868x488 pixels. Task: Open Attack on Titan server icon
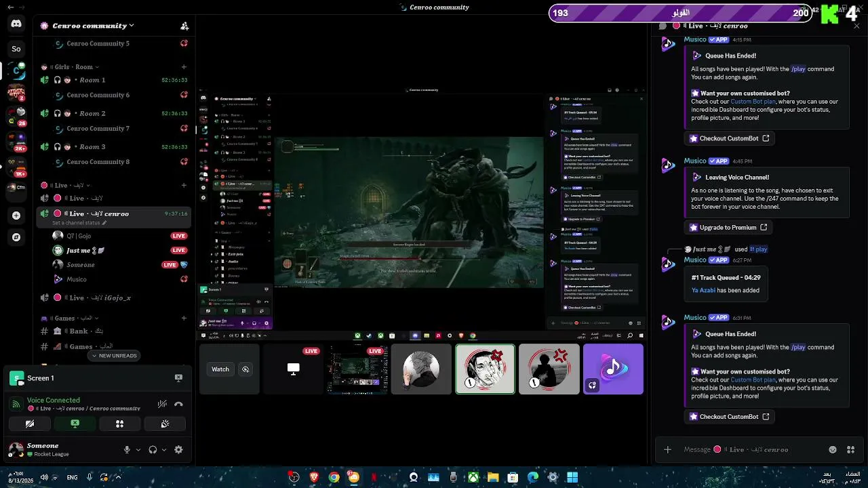tap(16, 92)
